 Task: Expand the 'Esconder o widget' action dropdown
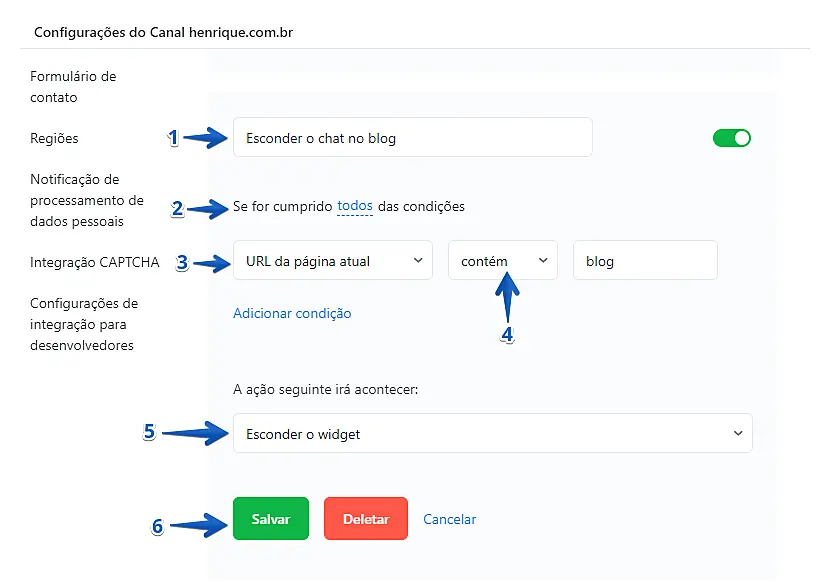[492, 434]
